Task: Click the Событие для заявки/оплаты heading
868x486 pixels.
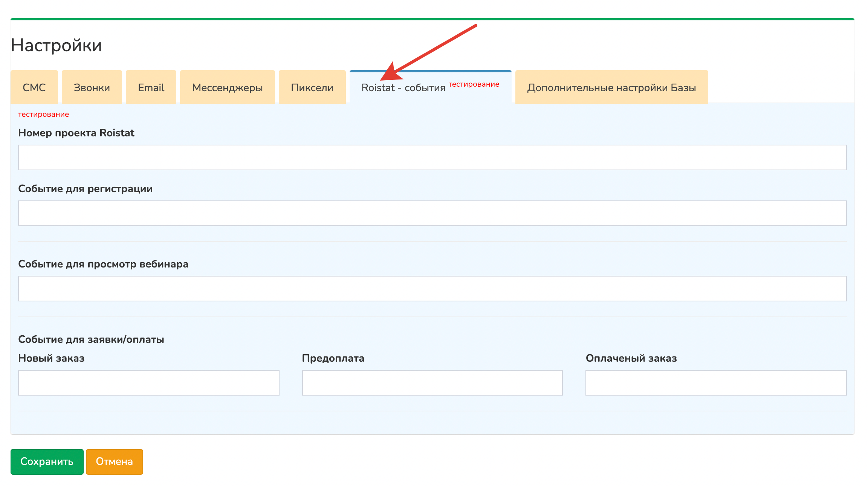Action: (91, 339)
